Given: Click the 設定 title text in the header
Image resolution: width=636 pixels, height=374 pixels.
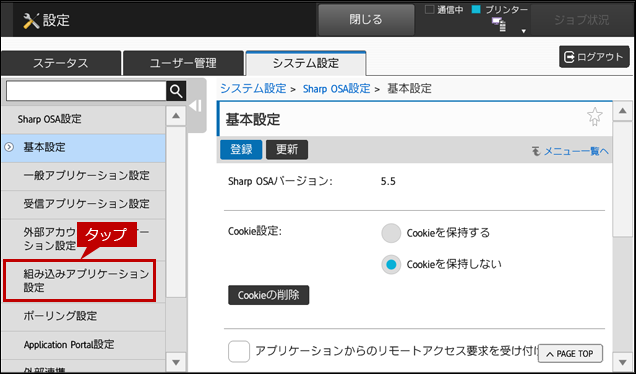Looking at the screenshot, I should click(56, 20).
